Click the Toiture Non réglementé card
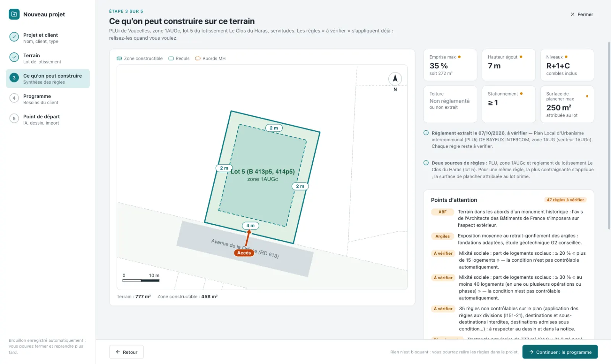This screenshot has width=611, height=364. [450, 104]
